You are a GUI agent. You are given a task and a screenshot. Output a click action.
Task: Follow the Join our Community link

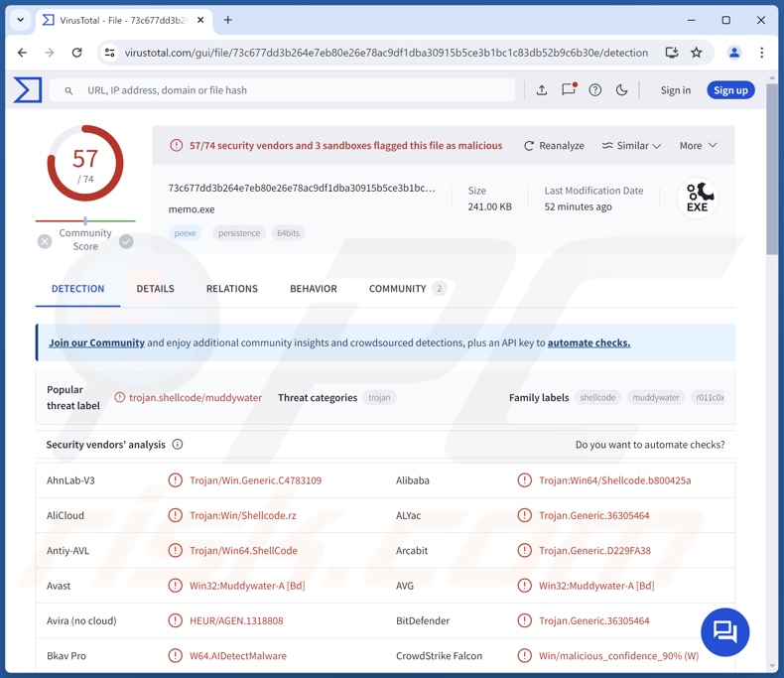pyautogui.click(x=96, y=343)
